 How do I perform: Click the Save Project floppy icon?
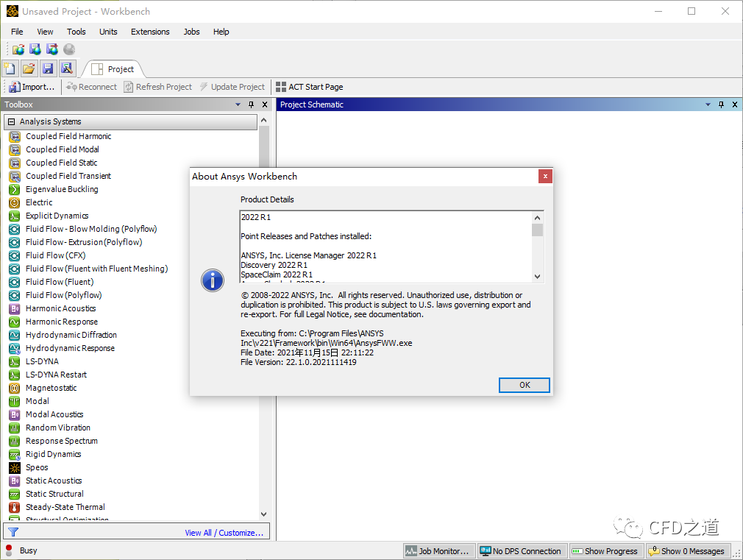(48, 68)
